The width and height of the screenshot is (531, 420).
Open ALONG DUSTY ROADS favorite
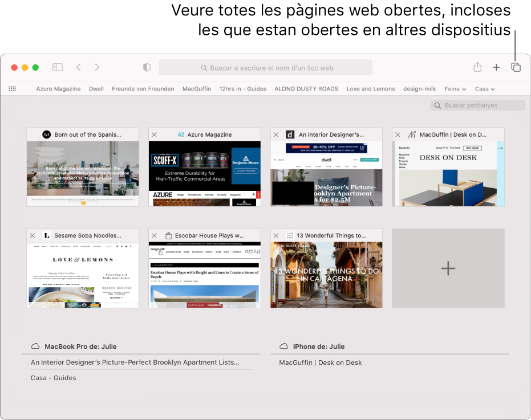click(x=306, y=89)
